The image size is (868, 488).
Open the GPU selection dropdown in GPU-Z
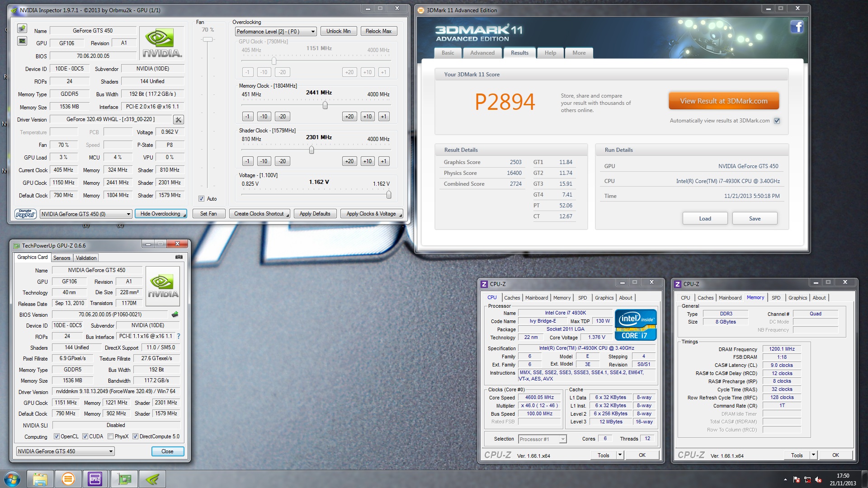pyautogui.click(x=65, y=451)
